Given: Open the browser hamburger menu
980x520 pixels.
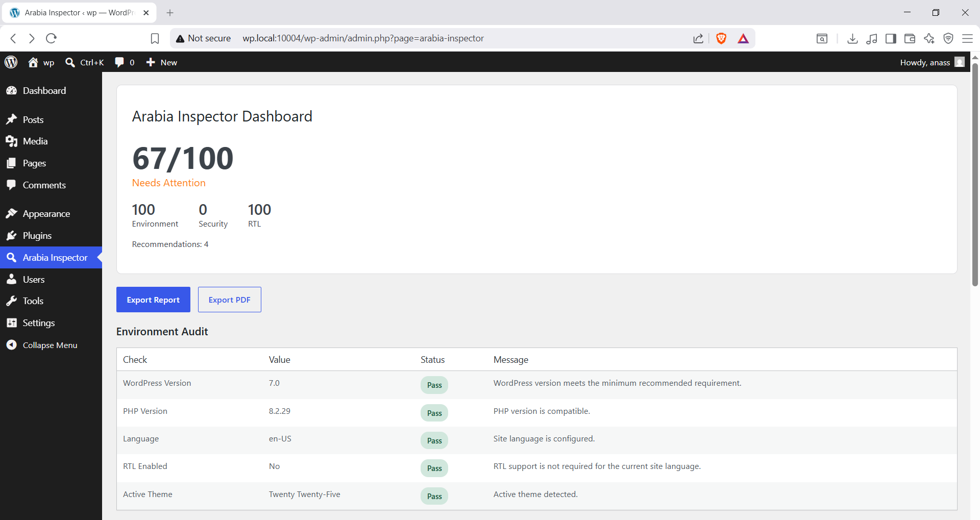Looking at the screenshot, I should click(x=967, y=38).
